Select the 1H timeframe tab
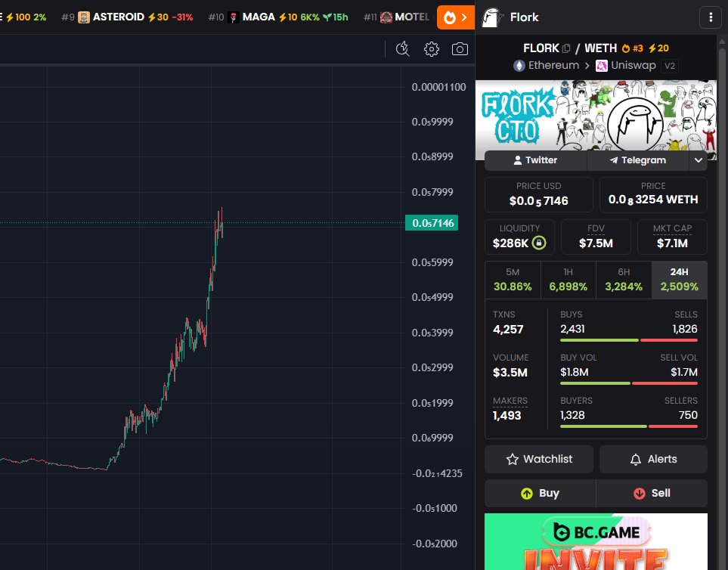The image size is (728, 570). pos(568,280)
